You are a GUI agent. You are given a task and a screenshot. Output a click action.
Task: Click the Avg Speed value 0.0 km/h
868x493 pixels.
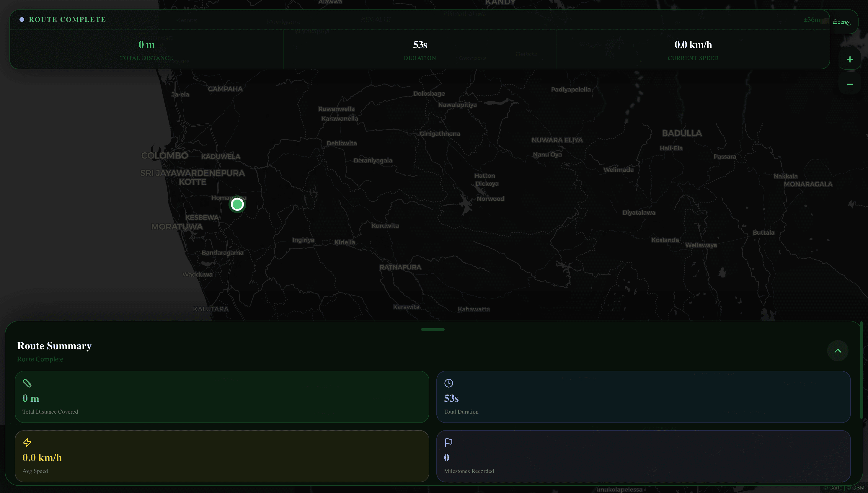42,458
